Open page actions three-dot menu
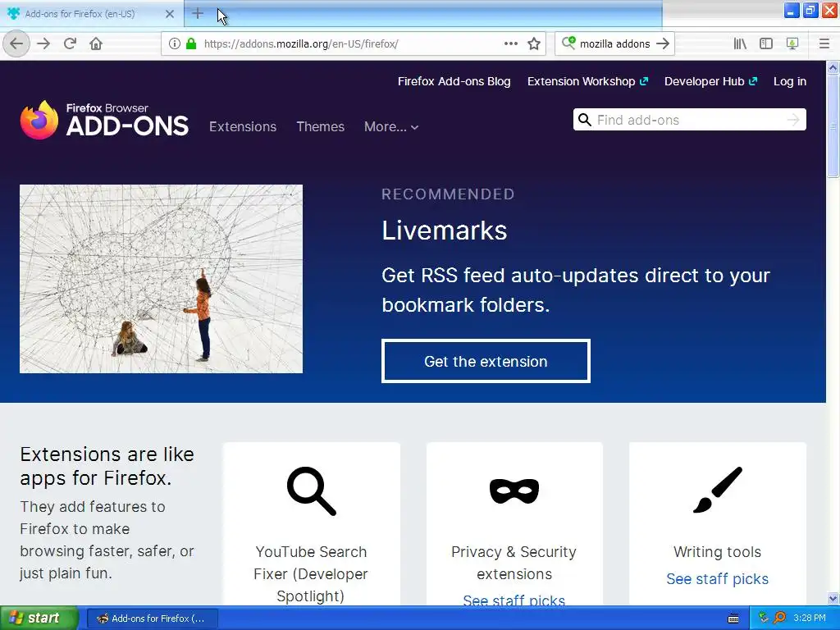840x630 pixels. click(x=511, y=43)
